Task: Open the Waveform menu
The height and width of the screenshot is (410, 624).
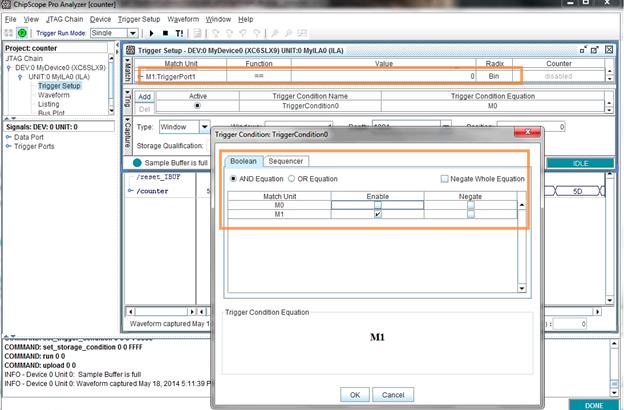Action: coord(183,19)
